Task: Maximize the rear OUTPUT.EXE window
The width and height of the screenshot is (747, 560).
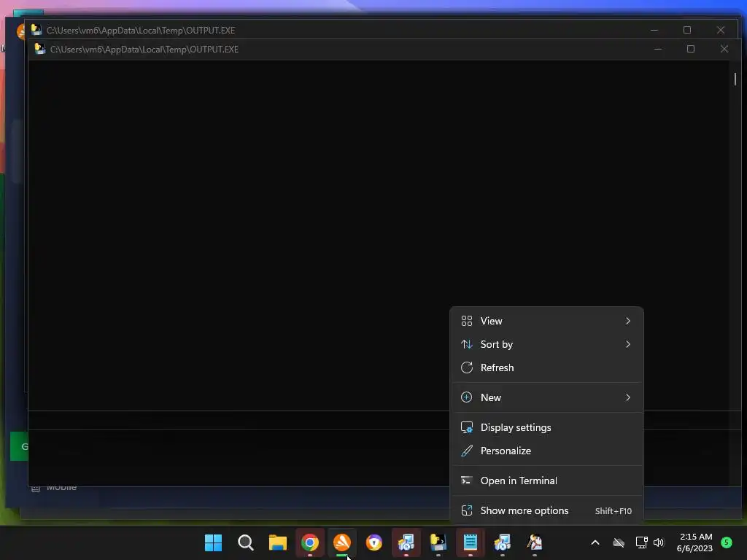Action: pyautogui.click(x=687, y=30)
